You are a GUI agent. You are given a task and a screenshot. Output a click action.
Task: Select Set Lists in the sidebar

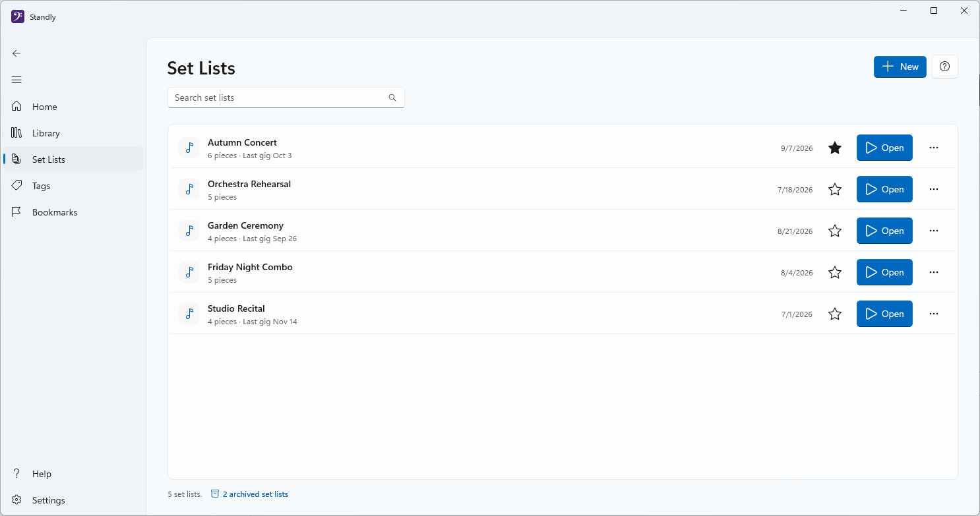pyautogui.click(x=73, y=159)
